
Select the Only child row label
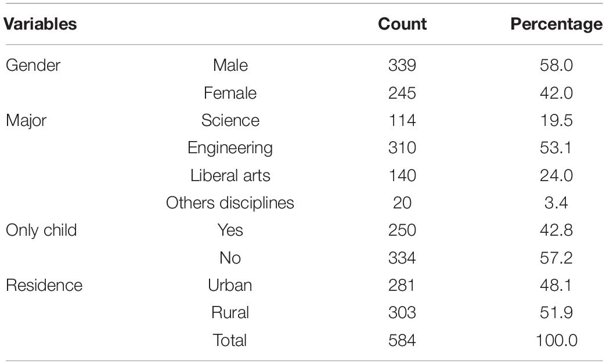coord(41,230)
